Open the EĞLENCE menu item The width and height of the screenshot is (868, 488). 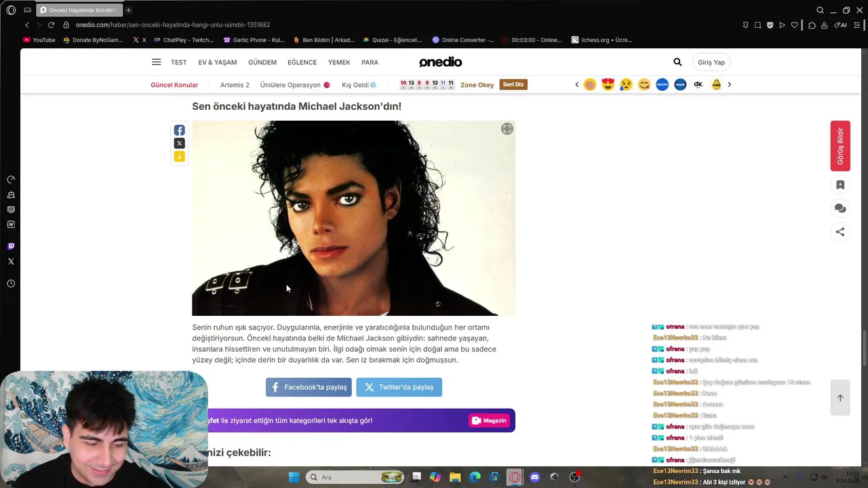(x=302, y=62)
